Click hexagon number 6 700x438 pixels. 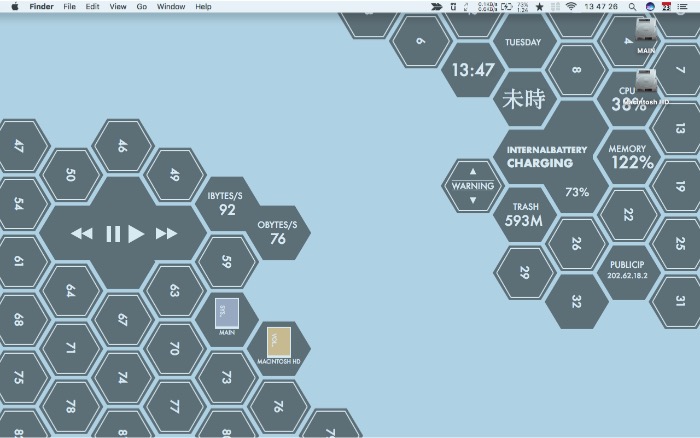pos(421,41)
